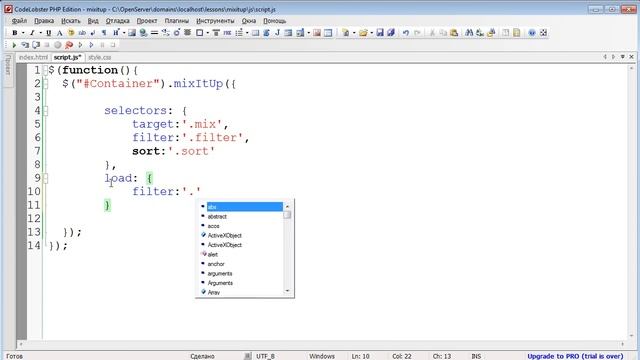Cut selection scissors icon
Viewport: 640px width, 360px height.
coord(432,33)
